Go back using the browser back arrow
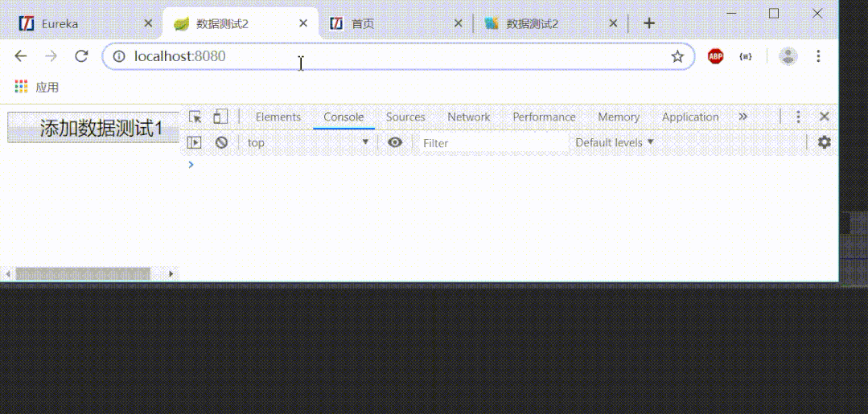 point(20,56)
